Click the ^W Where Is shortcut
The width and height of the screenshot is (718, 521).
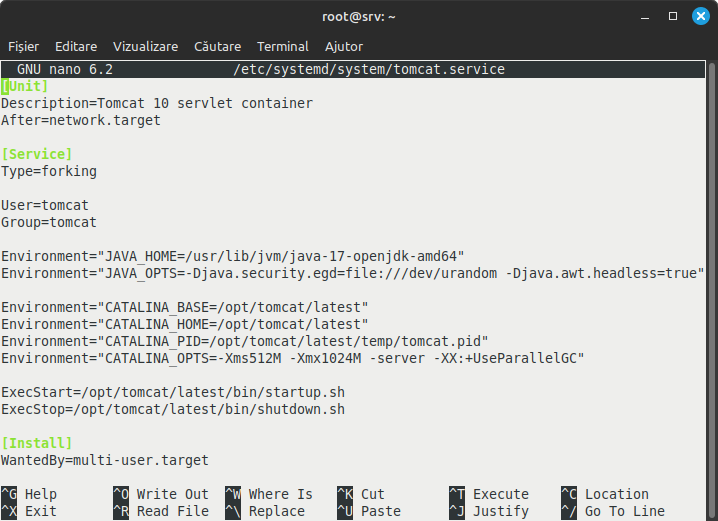point(268,494)
